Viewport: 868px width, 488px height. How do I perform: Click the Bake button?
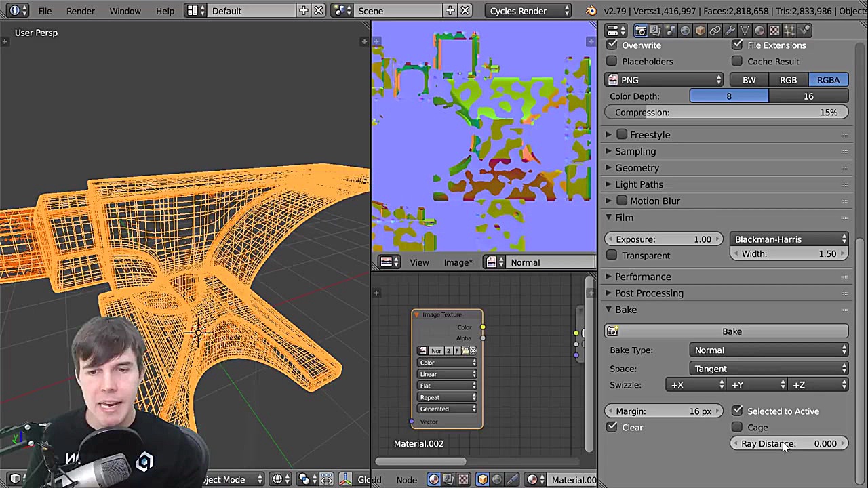pyautogui.click(x=727, y=331)
